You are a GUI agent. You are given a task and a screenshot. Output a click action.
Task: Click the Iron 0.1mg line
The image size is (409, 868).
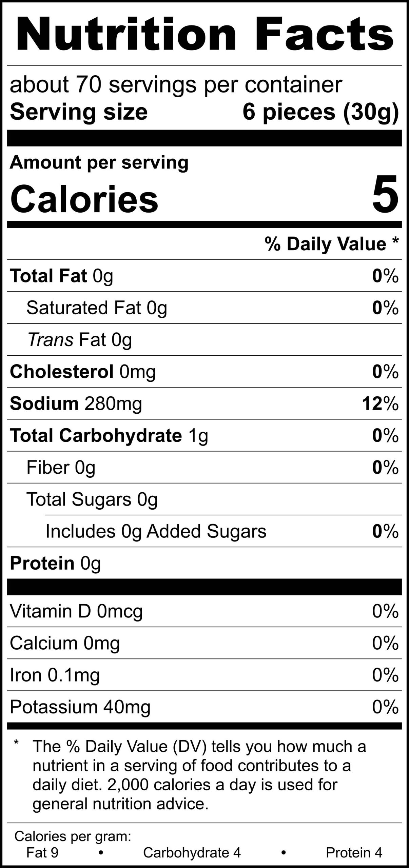click(55, 675)
